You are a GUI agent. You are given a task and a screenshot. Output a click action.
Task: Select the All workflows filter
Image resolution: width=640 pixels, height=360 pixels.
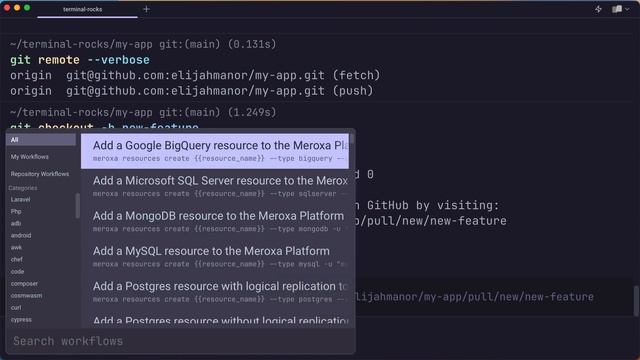click(41, 140)
